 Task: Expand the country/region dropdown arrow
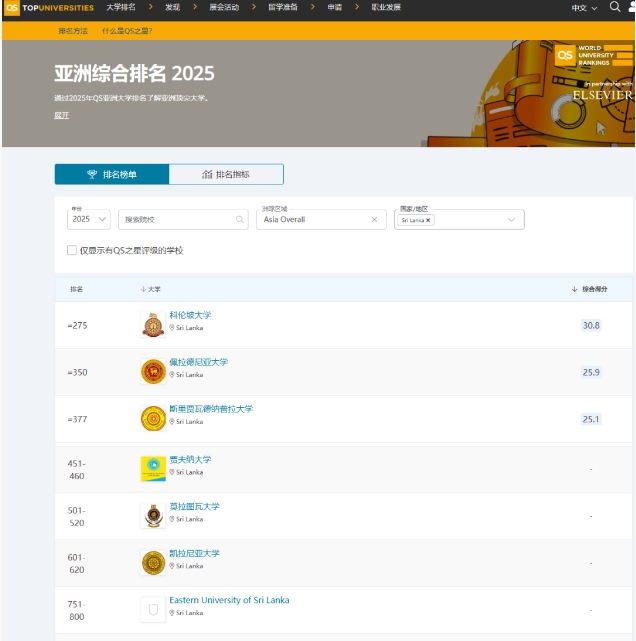511,220
